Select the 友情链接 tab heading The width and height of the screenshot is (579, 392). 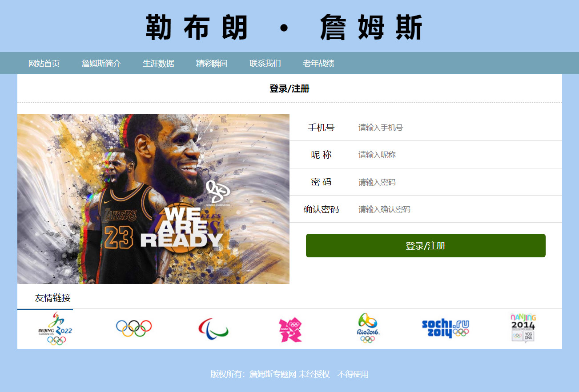(53, 298)
